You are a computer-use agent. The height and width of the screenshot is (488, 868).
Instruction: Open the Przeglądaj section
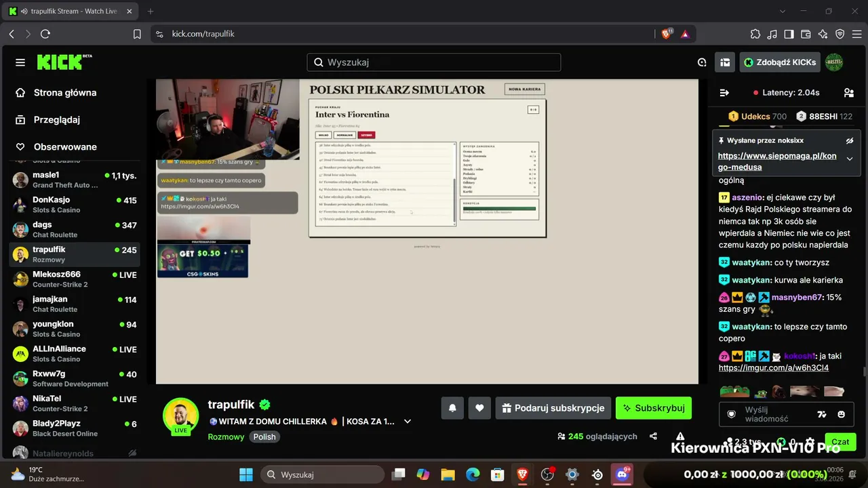(x=57, y=120)
